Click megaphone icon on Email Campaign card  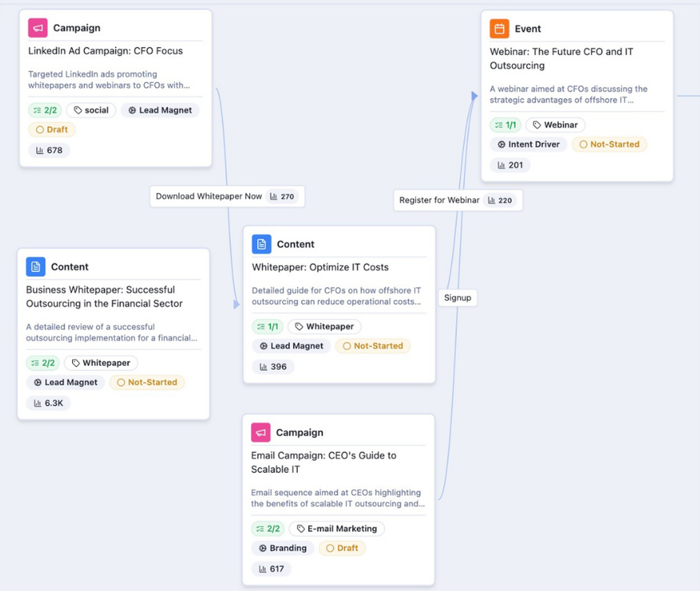[x=261, y=433]
